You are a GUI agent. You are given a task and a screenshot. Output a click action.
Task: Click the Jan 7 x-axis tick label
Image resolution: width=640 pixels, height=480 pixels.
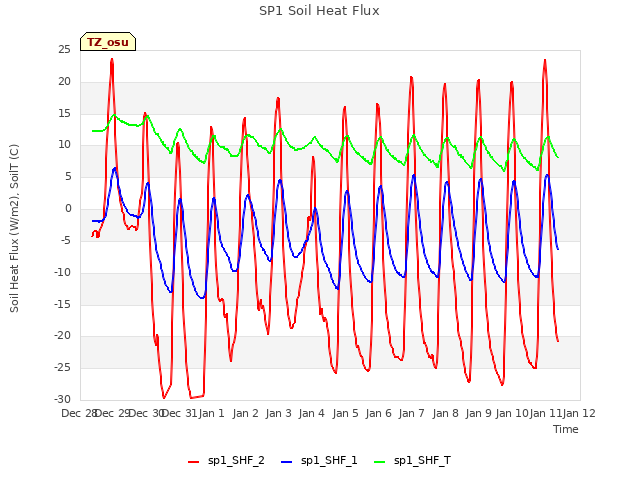[411, 413]
